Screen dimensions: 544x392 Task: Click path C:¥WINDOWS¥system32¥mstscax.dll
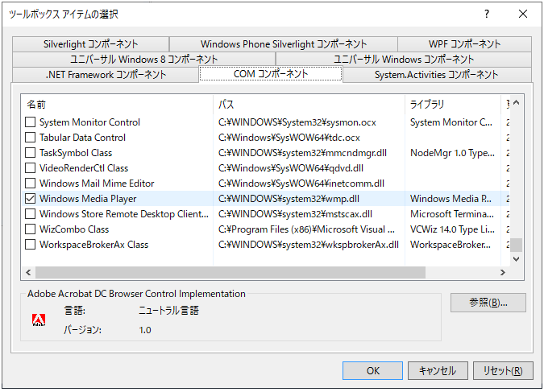295,214
